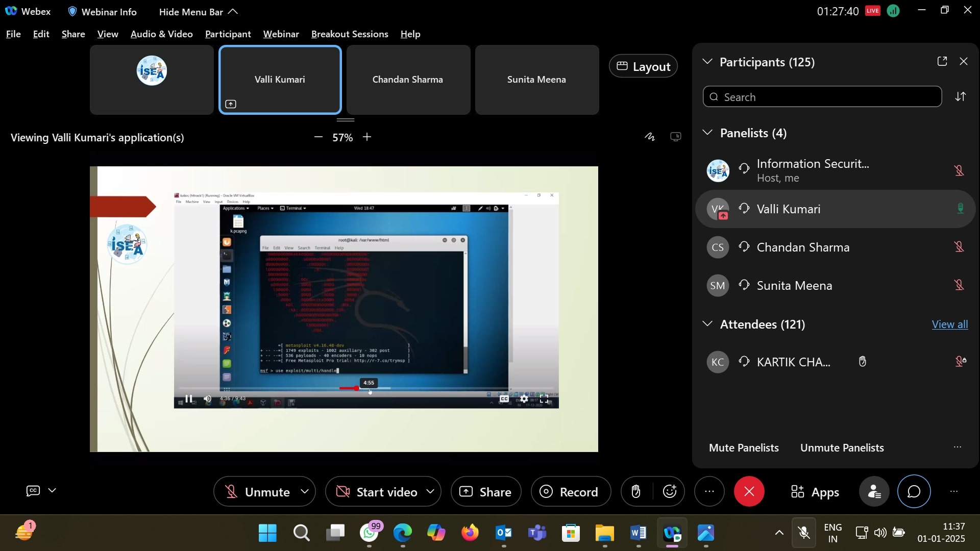The height and width of the screenshot is (551, 980).
Task: Open the reactions smiley button
Action: (x=669, y=492)
